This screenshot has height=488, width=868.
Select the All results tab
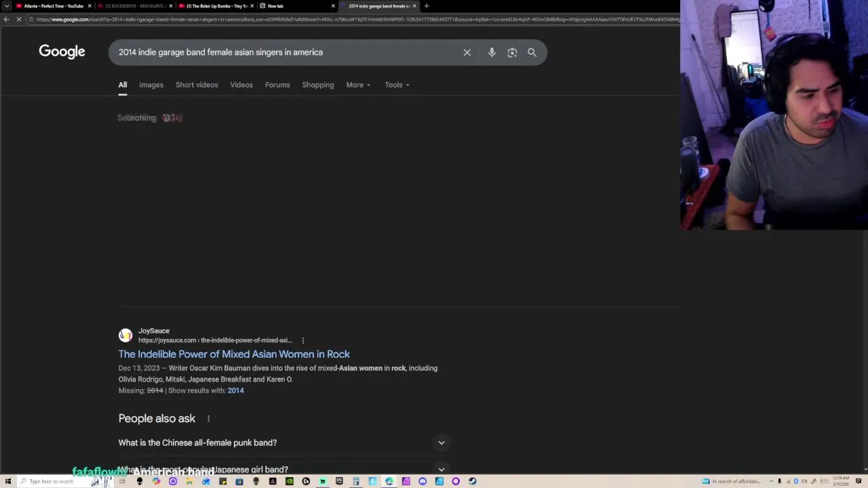point(123,85)
